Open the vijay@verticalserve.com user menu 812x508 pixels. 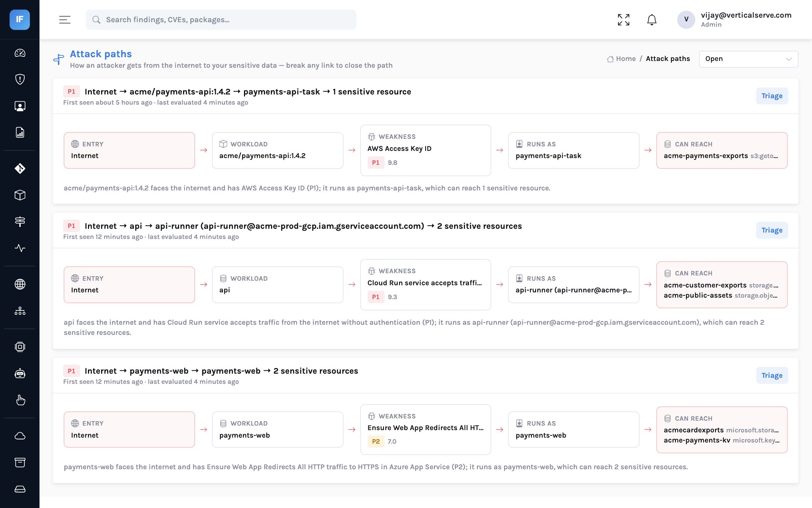pos(735,20)
